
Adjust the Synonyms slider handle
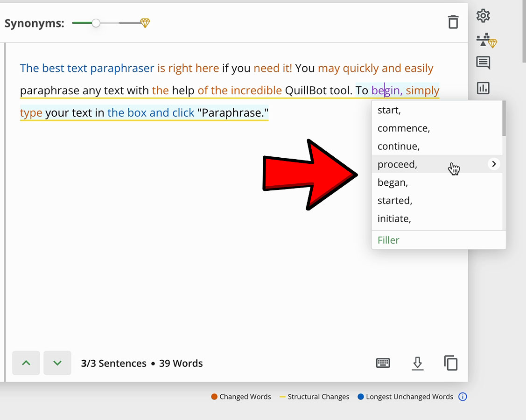(x=96, y=22)
